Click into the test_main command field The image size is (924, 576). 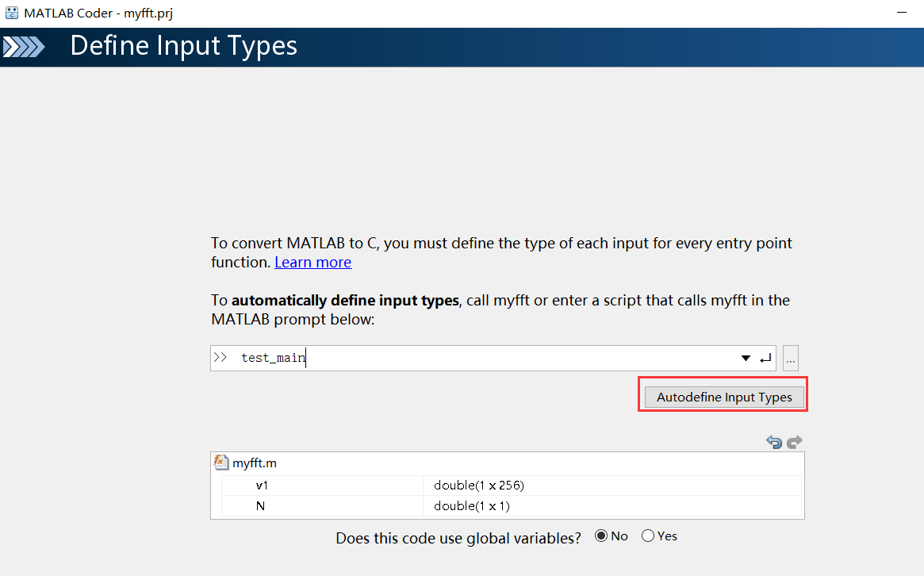pyautogui.click(x=476, y=359)
